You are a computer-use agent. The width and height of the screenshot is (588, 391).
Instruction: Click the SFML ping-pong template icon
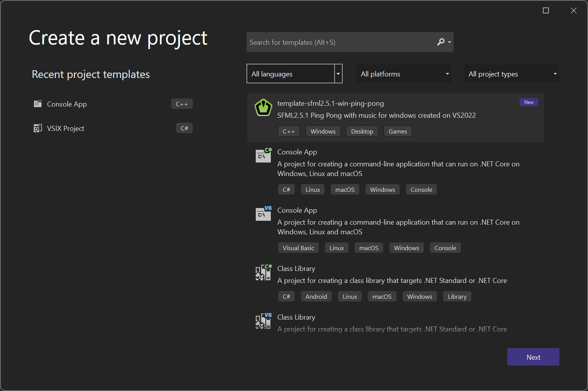pyautogui.click(x=263, y=107)
